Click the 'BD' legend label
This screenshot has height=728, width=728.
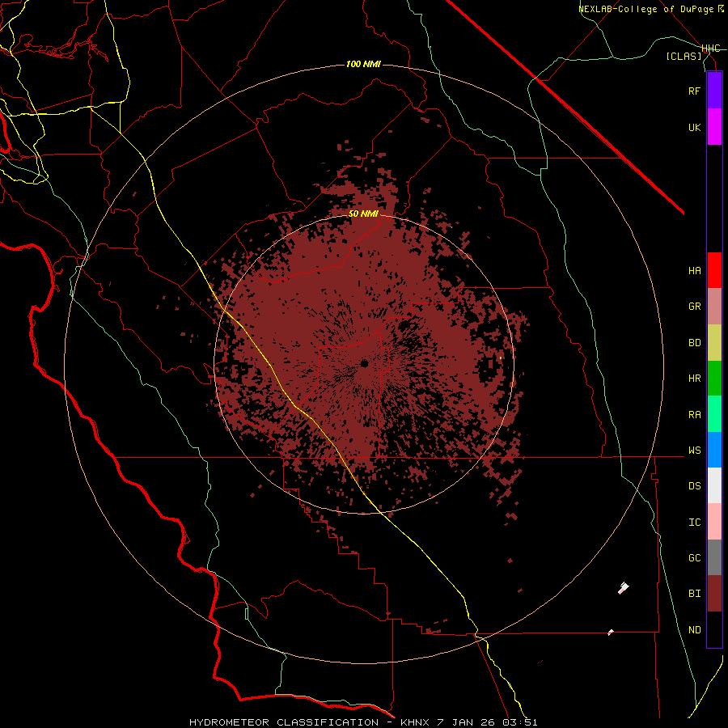coord(694,343)
